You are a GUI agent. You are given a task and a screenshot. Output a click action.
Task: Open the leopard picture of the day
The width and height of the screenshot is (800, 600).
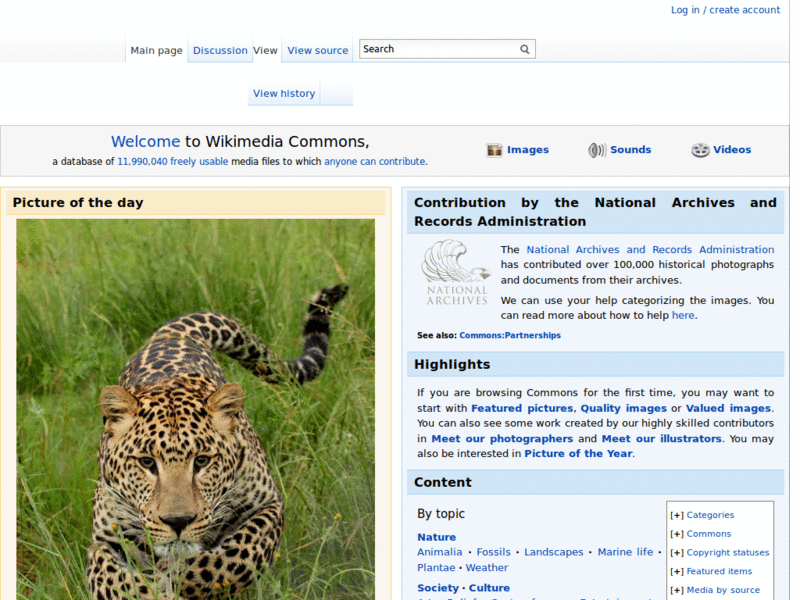click(195, 409)
